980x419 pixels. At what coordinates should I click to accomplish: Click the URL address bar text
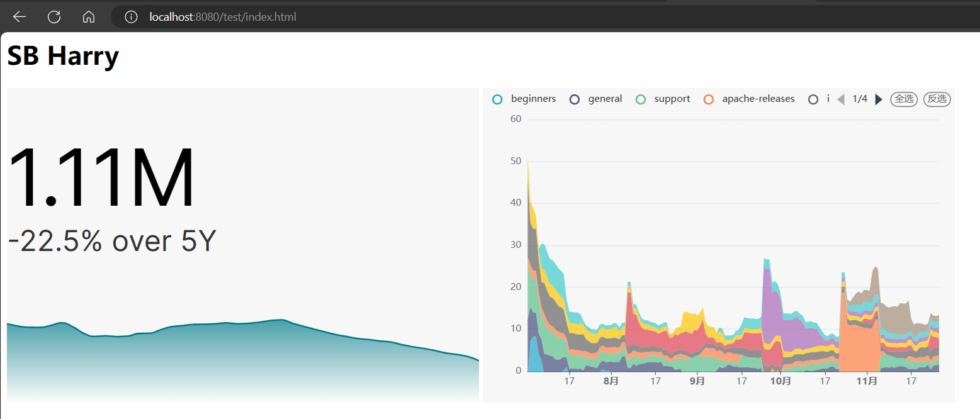tap(222, 17)
